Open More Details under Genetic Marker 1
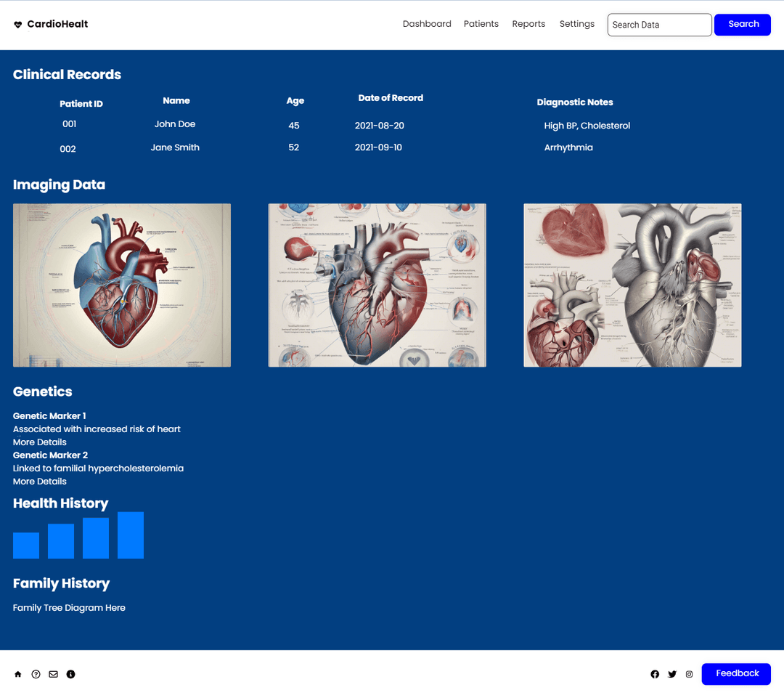 (x=39, y=442)
